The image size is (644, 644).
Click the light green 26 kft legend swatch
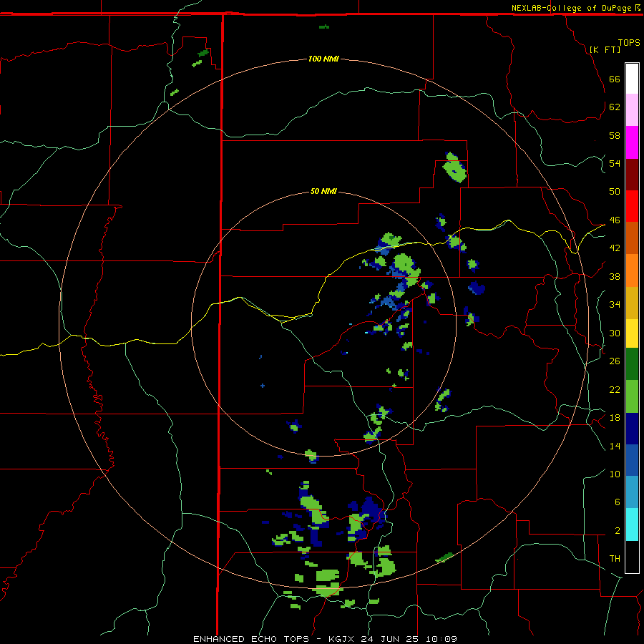[632, 396]
